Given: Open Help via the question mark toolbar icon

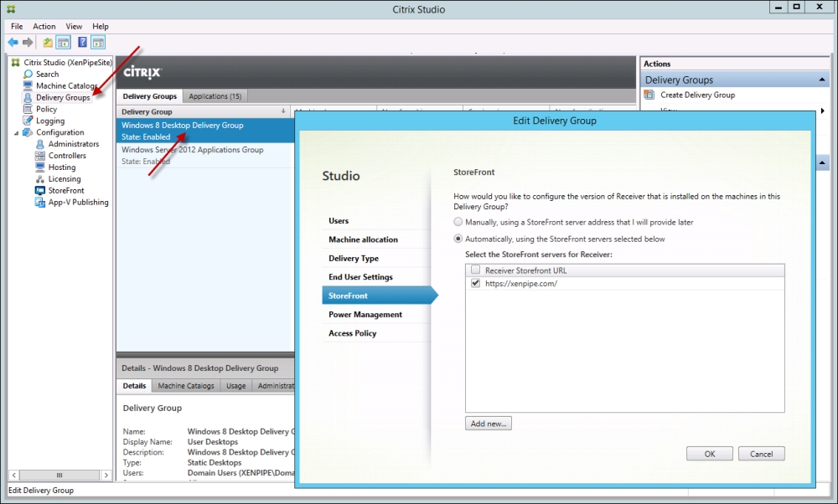Looking at the screenshot, I should 82,42.
